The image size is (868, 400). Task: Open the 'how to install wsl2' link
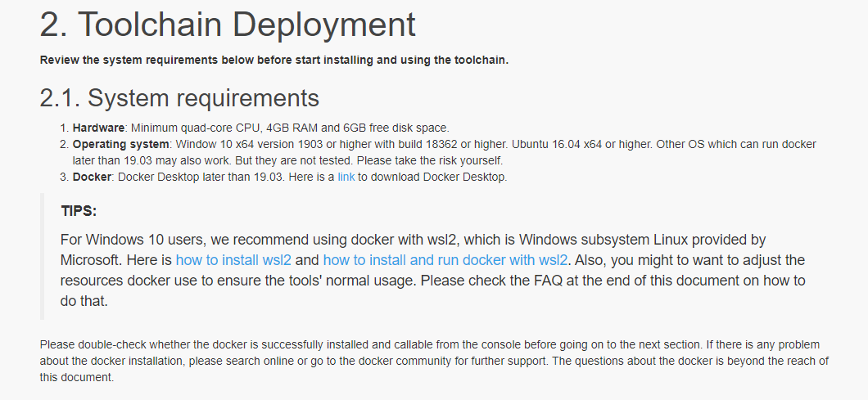coord(233,260)
